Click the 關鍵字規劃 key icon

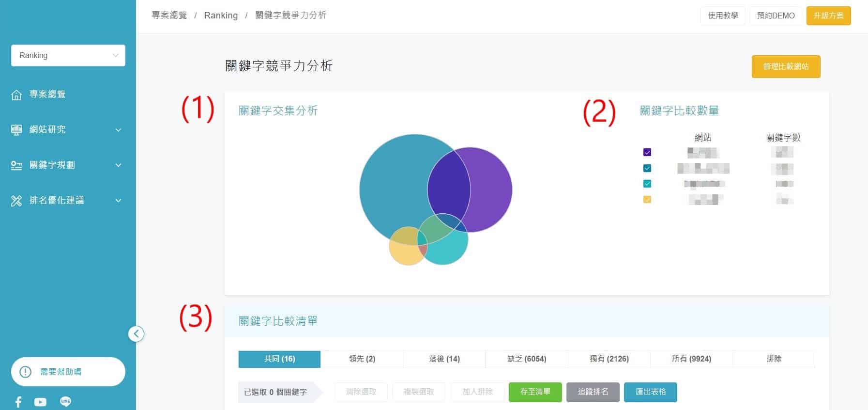click(16, 165)
